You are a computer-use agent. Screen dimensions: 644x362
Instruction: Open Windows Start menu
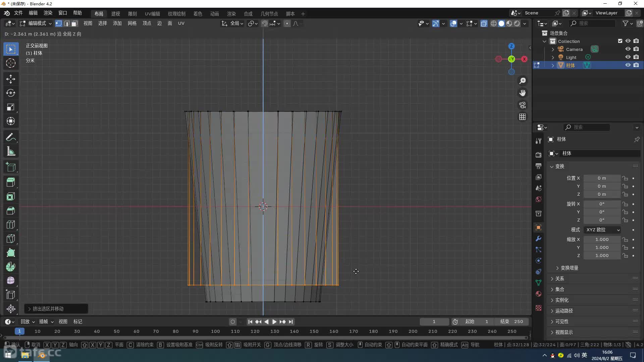[8, 355]
